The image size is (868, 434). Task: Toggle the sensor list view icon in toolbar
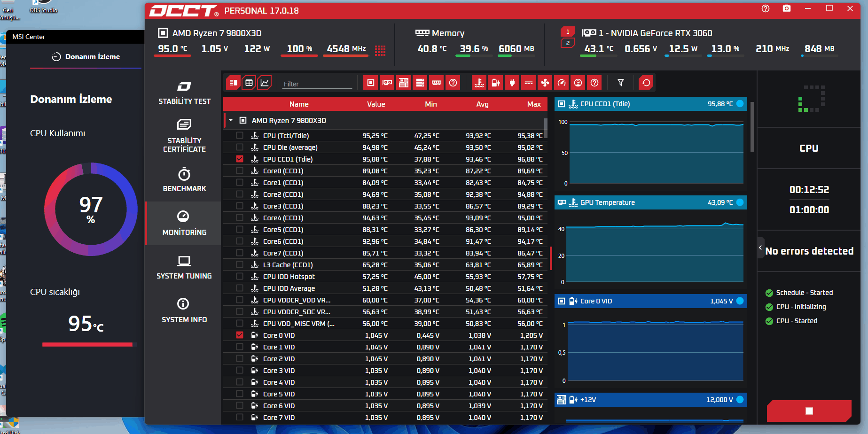233,83
